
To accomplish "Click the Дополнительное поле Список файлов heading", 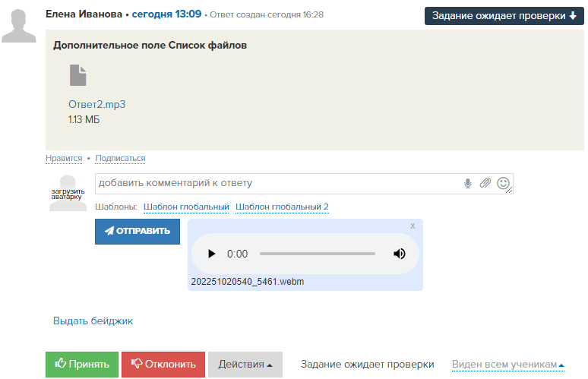I will click(x=150, y=46).
